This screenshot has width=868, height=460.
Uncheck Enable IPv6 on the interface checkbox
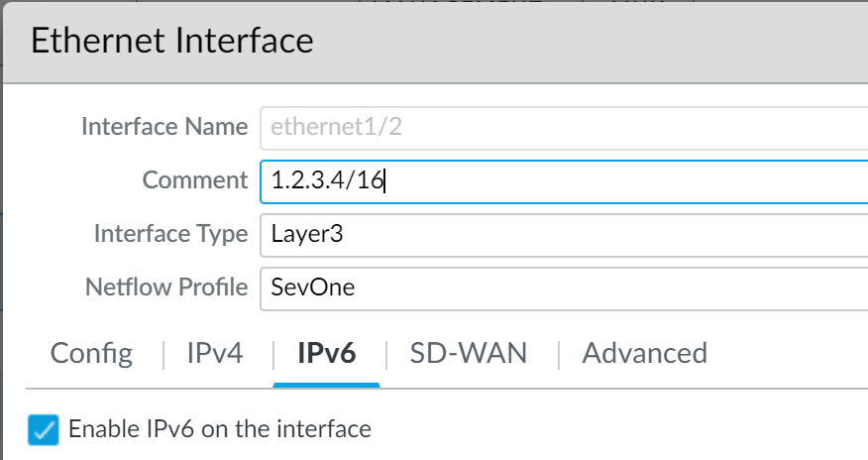[44, 430]
